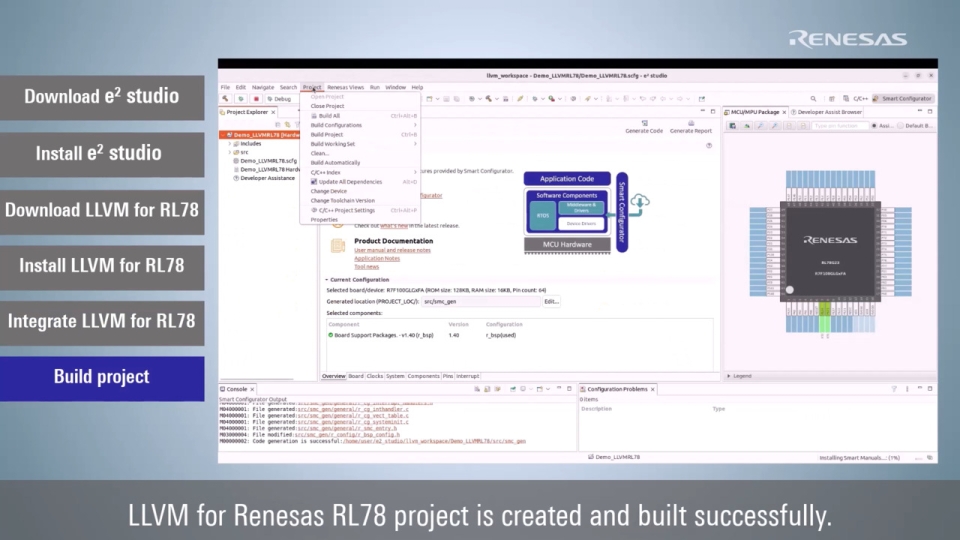This screenshot has width=960, height=540.
Task: Choose Build Project from the Project menu
Action: [x=327, y=134]
